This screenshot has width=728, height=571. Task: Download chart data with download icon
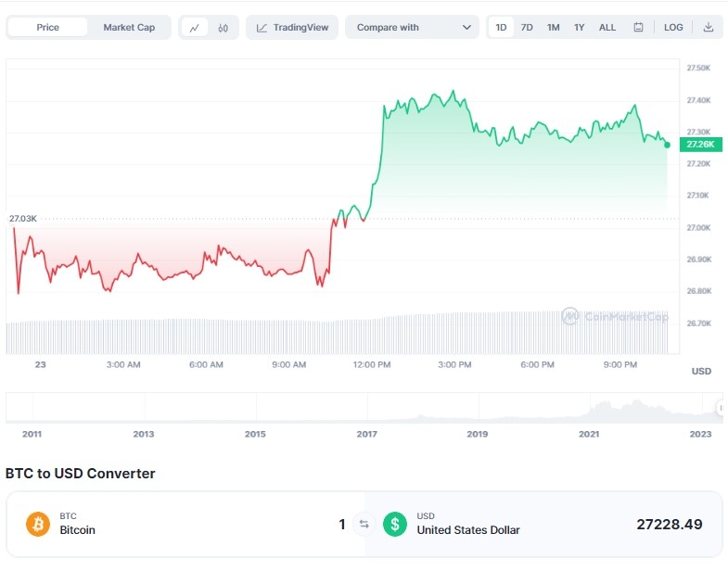coord(708,28)
